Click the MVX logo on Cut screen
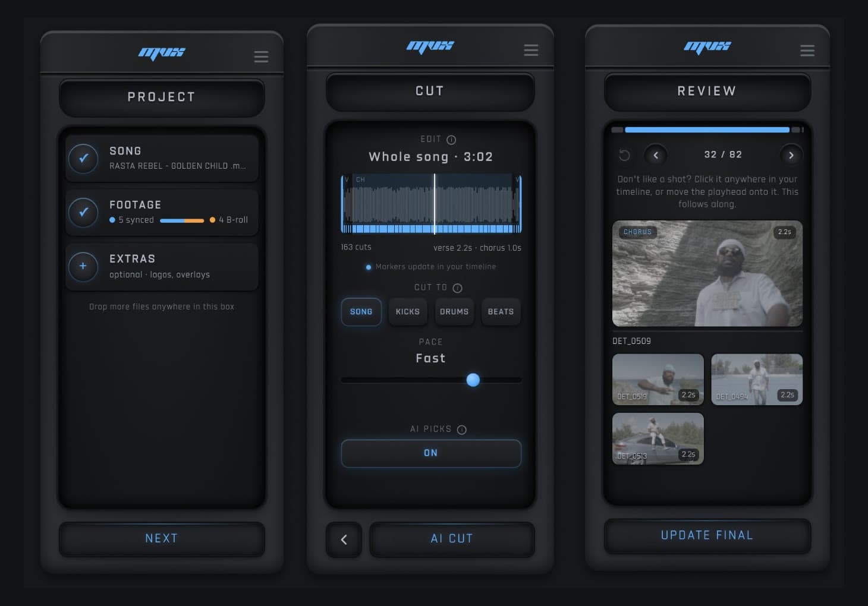 click(430, 46)
